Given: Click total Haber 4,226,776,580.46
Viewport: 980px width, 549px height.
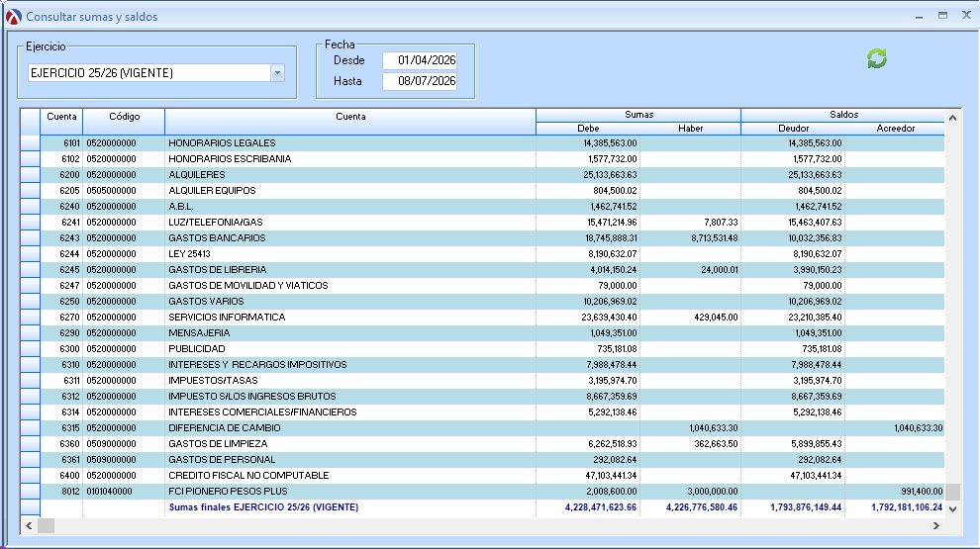Looking at the screenshot, I should [x=702, y=507].
